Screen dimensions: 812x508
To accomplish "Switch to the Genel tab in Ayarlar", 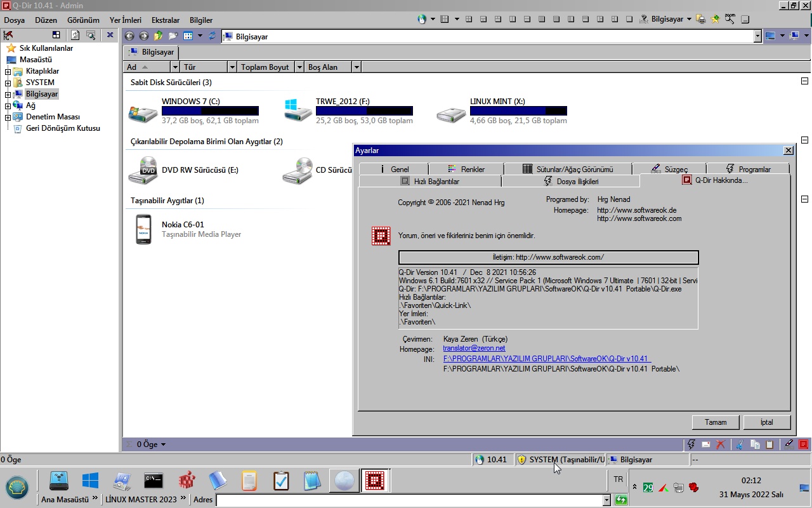I will tap(393, 169).
